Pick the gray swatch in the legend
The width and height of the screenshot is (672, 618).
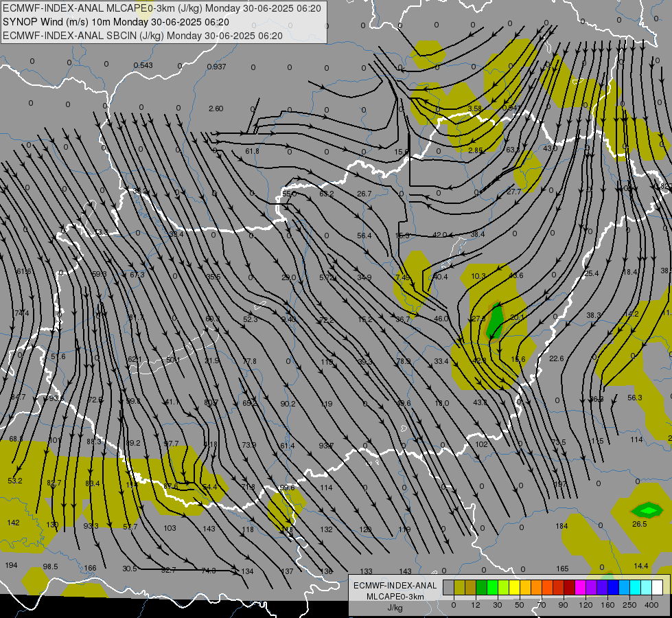[449, 587]
